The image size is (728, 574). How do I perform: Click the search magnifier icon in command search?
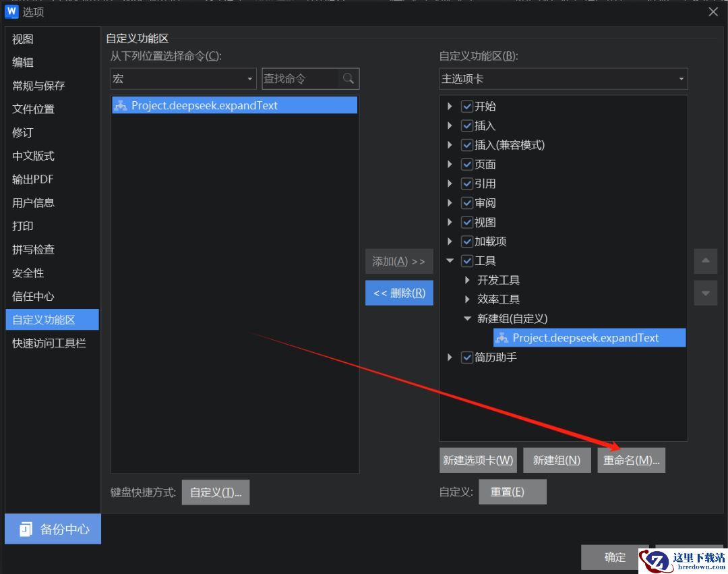click(x=348, y=79)
